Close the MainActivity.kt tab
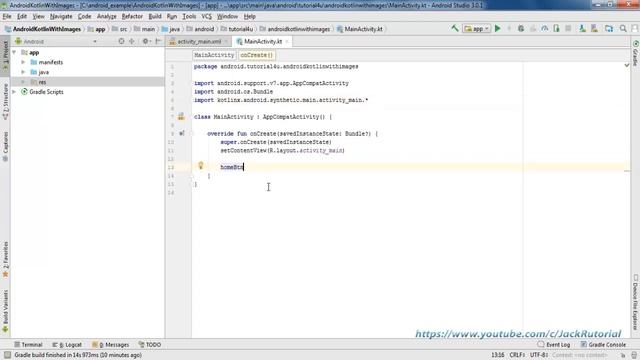The height and width of the screenshot is (360, 640). click(287, 42)
